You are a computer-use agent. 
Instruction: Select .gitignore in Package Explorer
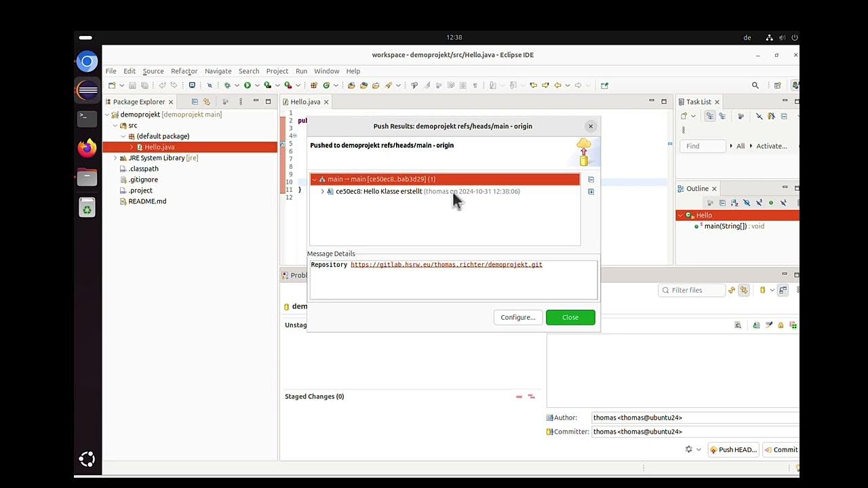click(143, 180)
